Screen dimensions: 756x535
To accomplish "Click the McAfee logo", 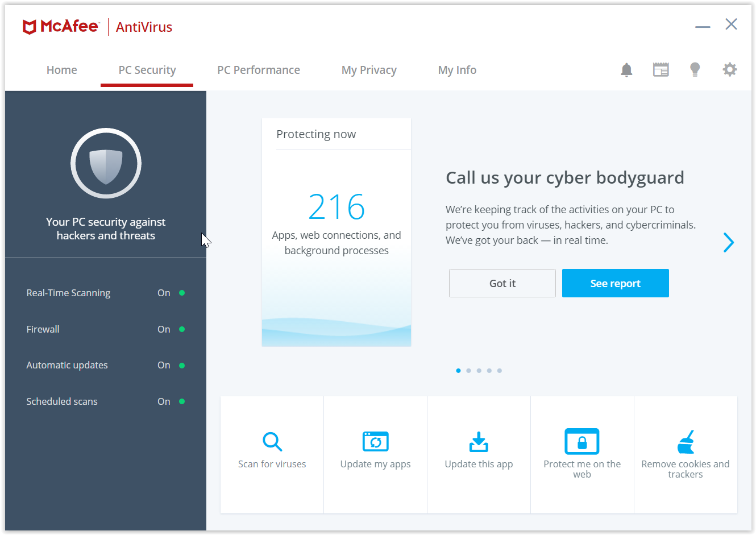I will [61, 27].
